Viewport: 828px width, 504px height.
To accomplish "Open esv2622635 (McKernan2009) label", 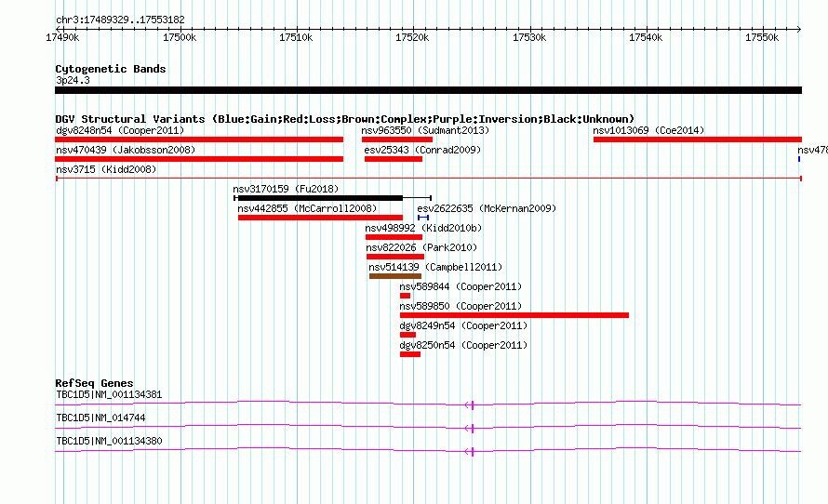I will click(x=487, y=208).
